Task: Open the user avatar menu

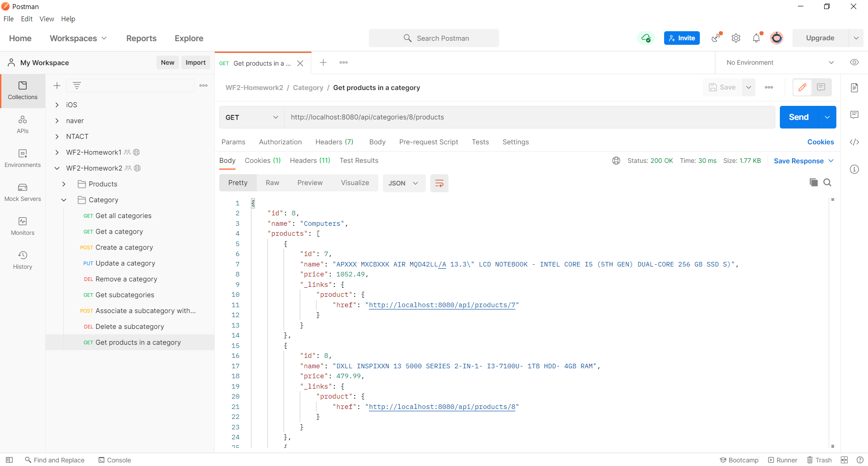Action: pyautogui.click(x=777, y=38)
